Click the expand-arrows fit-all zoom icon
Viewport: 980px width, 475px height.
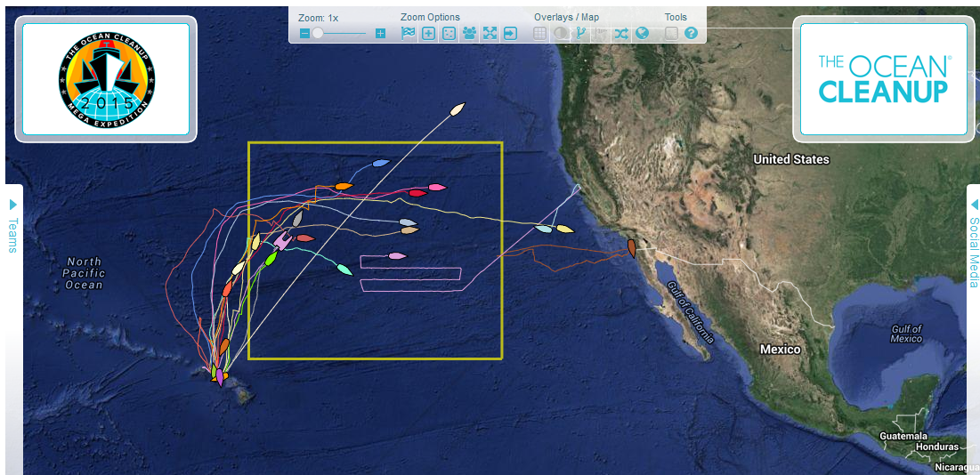point(490,33)
